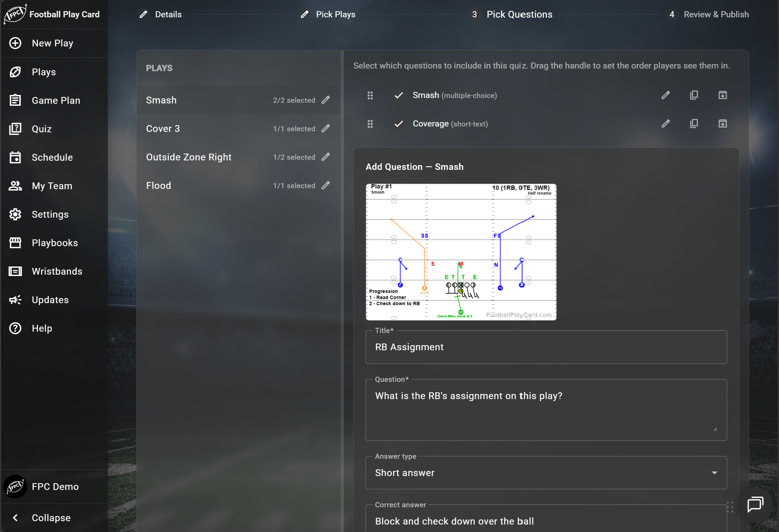The width and height of the screenshot is (779, 532).
Task: Uncheck the Smash multiple-choice question
Action: tap(399, 95)
